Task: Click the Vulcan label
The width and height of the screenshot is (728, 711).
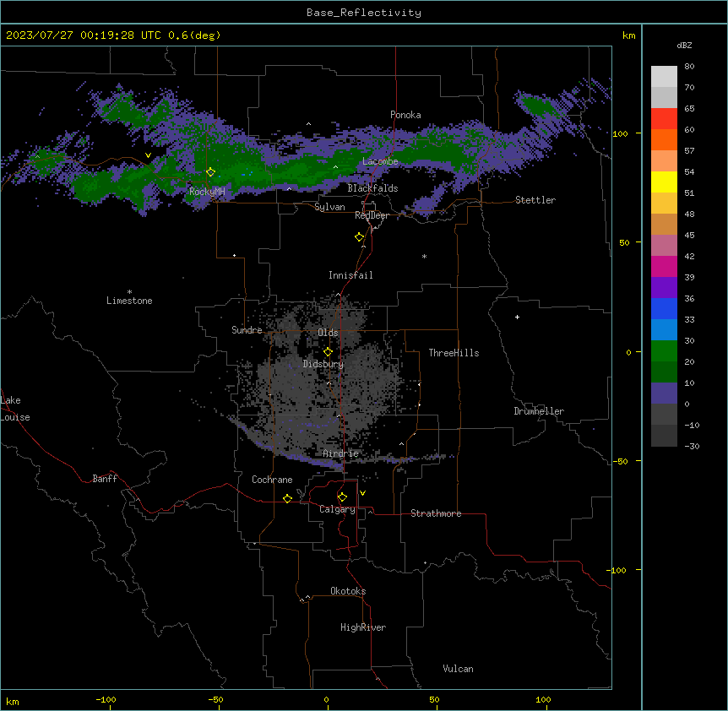Action: [459, 669]
